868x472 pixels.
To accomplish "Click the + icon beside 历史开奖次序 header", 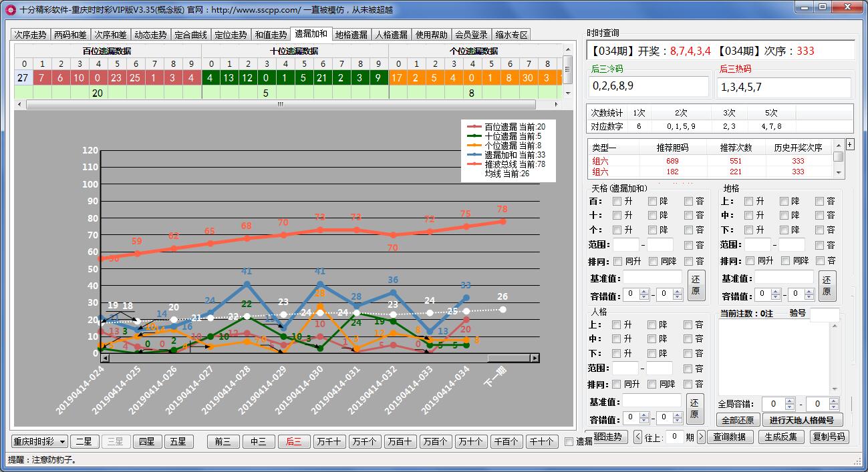I will tap(850, 145).
